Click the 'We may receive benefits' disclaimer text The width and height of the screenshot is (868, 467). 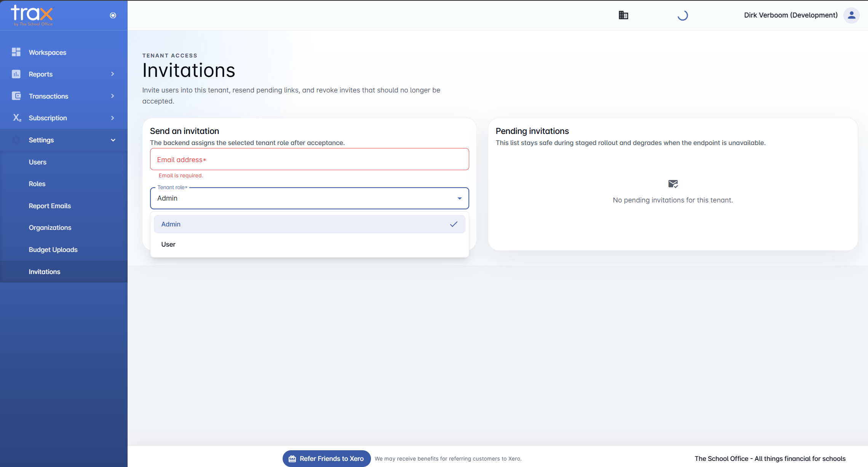tap(448, 459)
